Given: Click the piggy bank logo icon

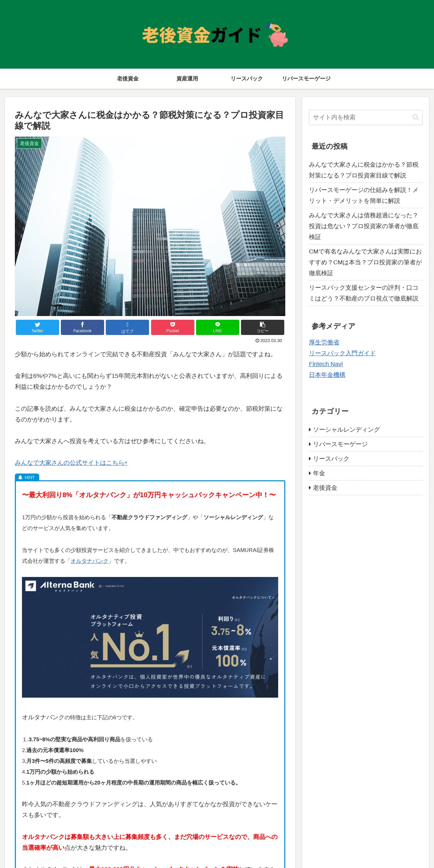Looking at the screenshot, I should click(277, 35).
